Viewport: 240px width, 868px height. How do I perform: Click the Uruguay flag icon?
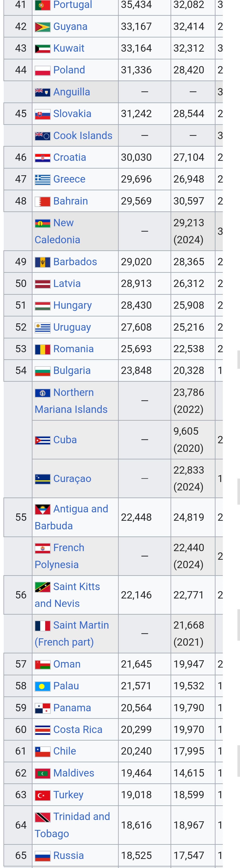pyautogui.click(x=42, y=327)
